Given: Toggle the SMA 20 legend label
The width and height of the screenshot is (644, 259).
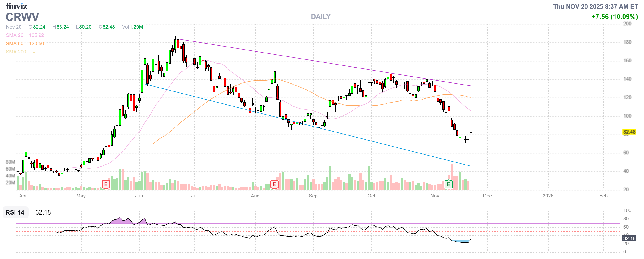Looking at the screenshot, I should click(15, 35).
